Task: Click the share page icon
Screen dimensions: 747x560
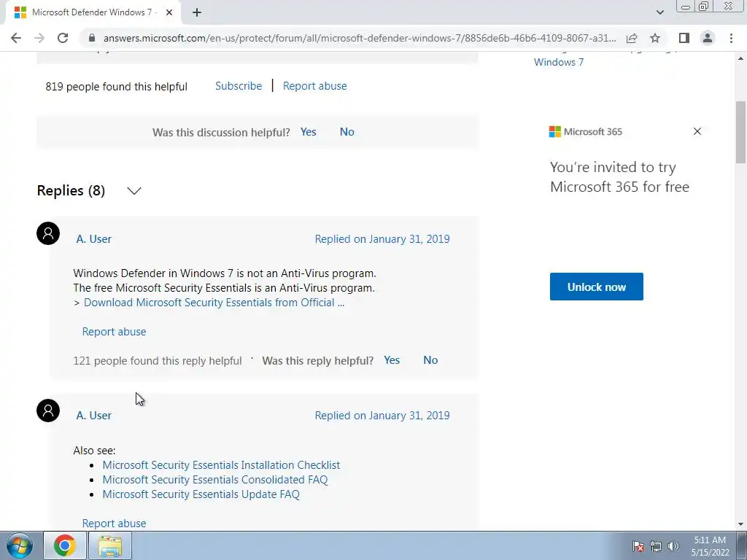Action: point(632,38)
